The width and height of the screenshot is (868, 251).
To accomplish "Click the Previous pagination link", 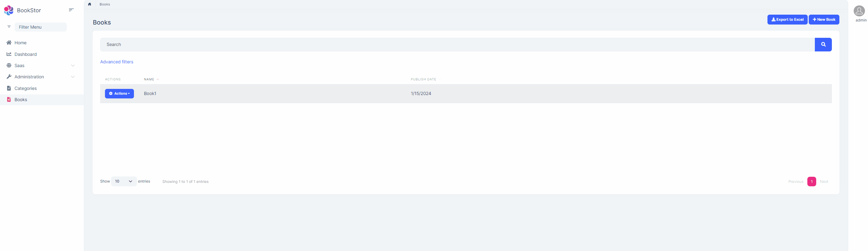I will (796, 182).
